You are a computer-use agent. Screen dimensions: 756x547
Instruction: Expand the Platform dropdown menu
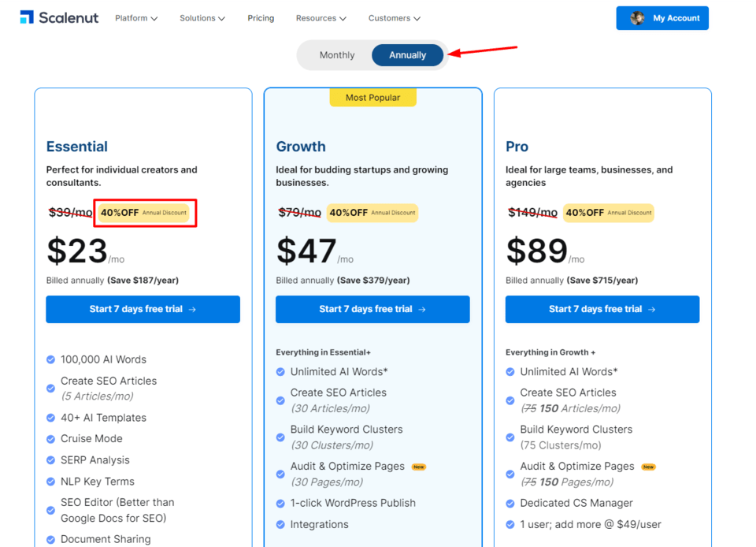tap(136, 18)
